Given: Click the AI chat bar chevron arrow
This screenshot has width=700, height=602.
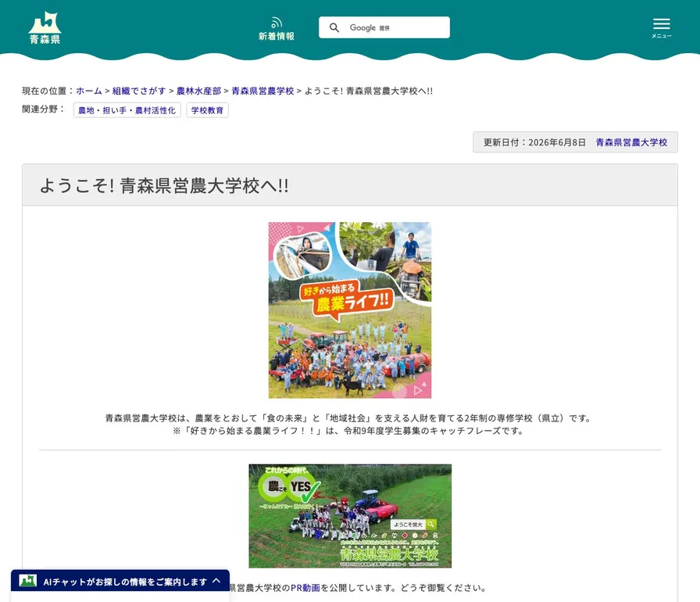Looking at the screenshot, I should click(x=216, y=581).
